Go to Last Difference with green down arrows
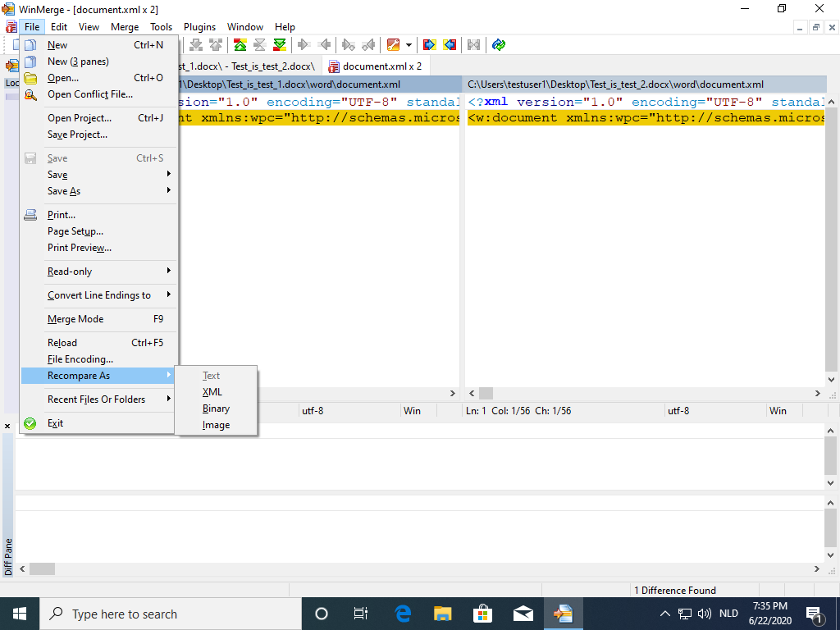Screen dimensions: 840x630 pyautogui.click(x=280, y=45)
